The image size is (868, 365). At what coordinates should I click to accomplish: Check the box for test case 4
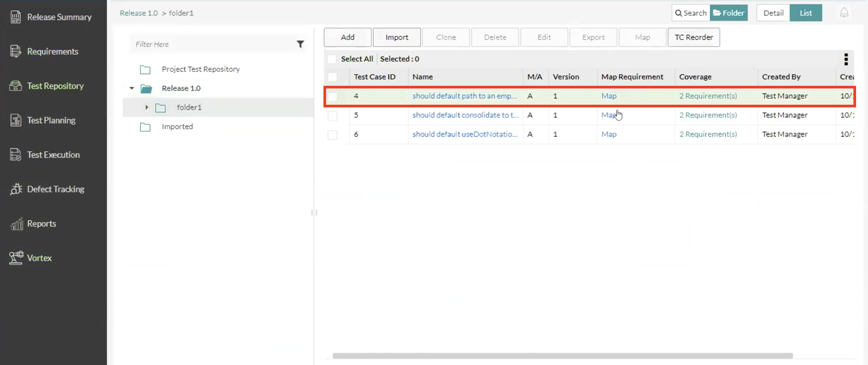click(332, 96)
